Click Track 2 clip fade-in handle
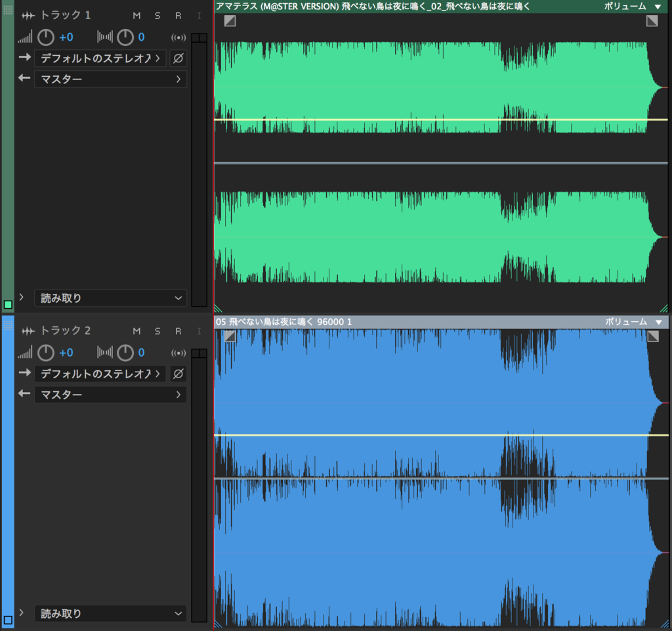Screen dimensions: 672x631 click(x=230, y=336)
